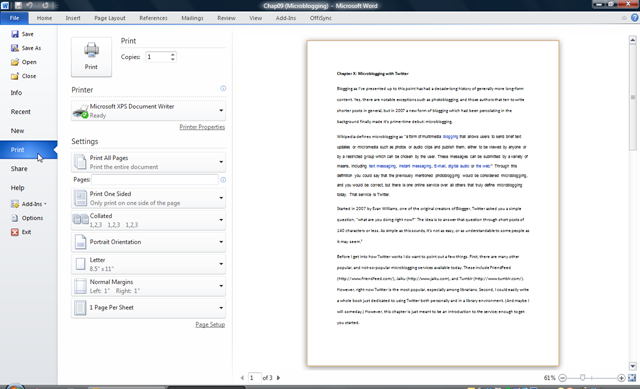Go to next preview page arrow
Image resolution: width=640 pixels, height=389 pixels.
point(278,378)
